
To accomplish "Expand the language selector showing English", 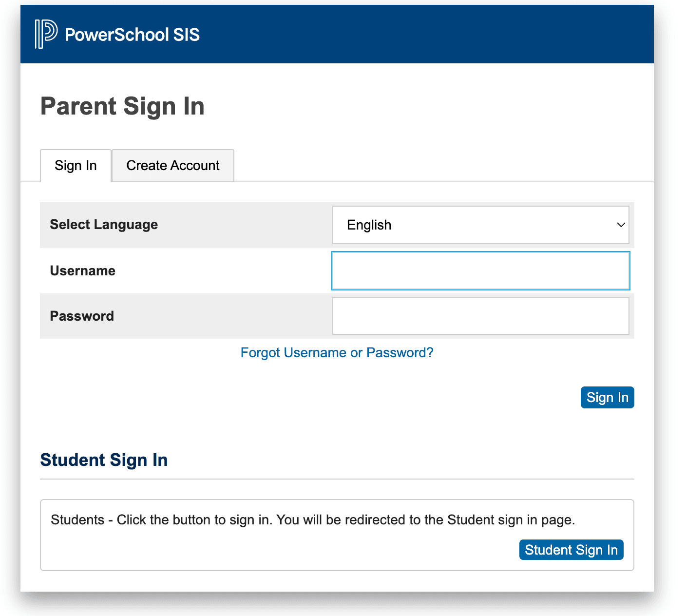I will coord(480,225).
